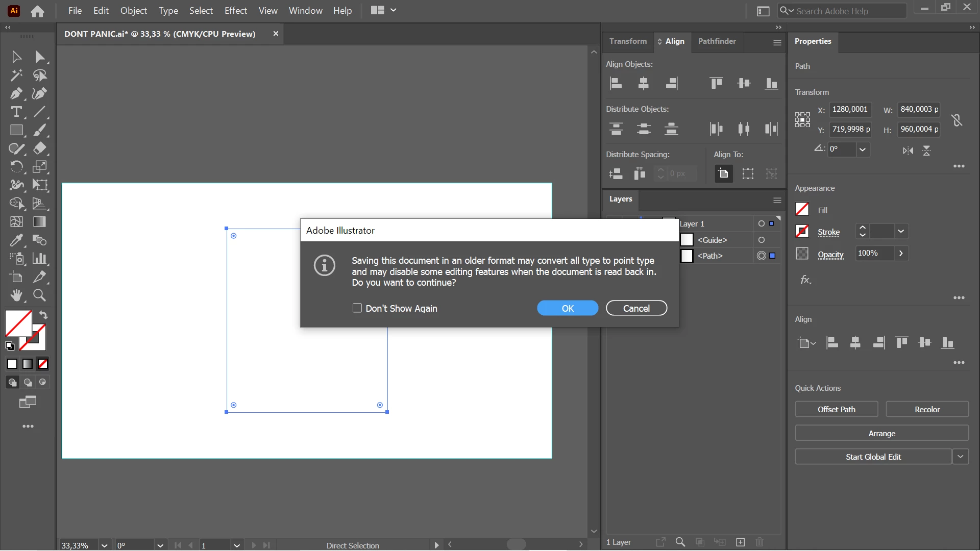
Task: Select the Pen tool
Action: tap(16, 94)
